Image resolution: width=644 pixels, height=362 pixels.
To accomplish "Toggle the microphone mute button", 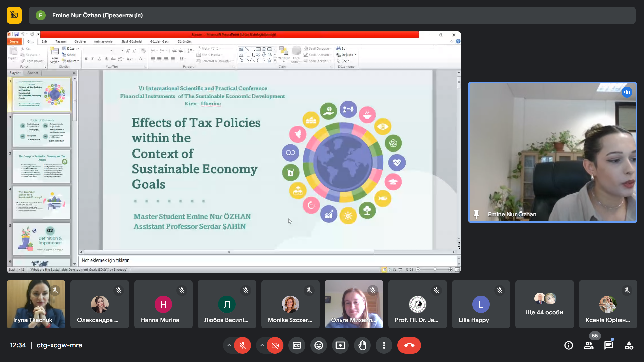I will pos(243,345).
